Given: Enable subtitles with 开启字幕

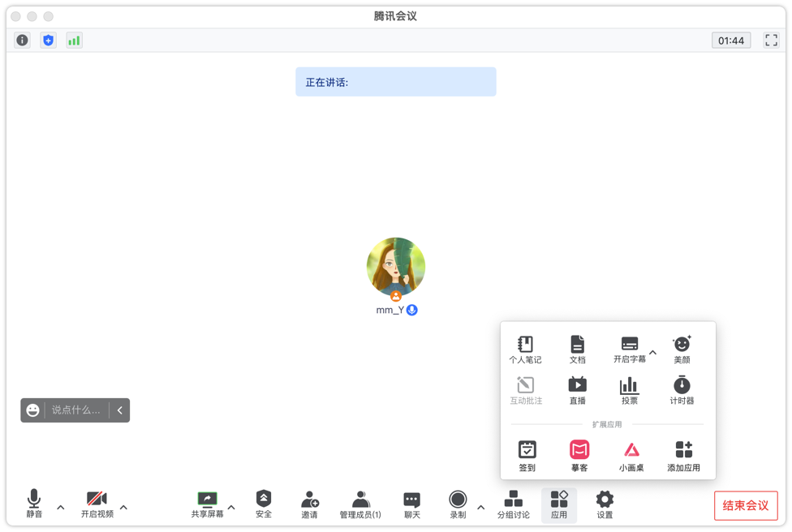Looking at the screenshot, I should click(630, 350).
